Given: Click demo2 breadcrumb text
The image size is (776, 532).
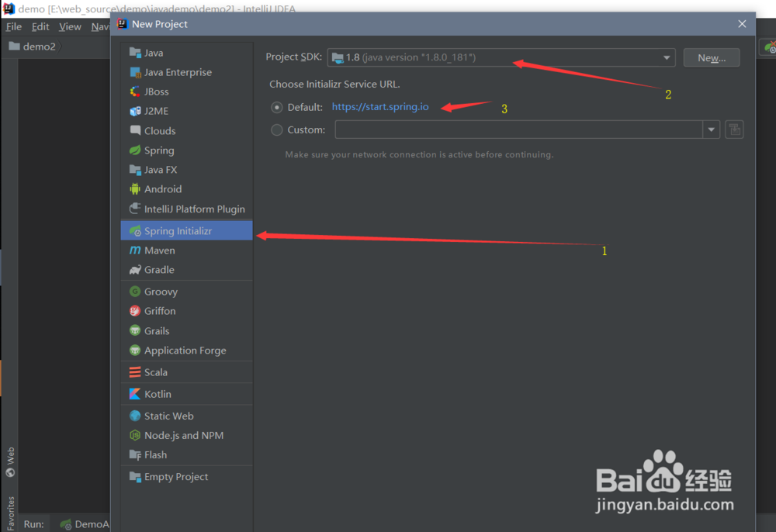Looking at the screenshot, I should point(39,47).
